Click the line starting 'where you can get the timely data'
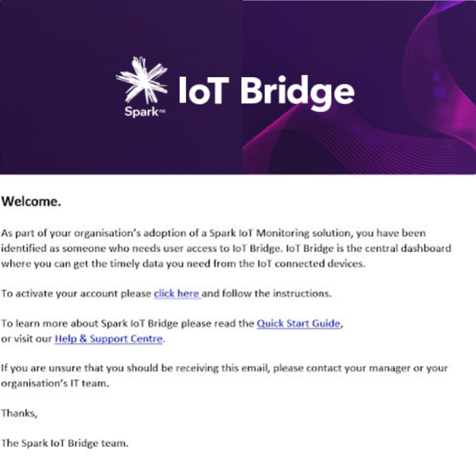This screenshot has height=473, width=476. click(x=183, y=263)
